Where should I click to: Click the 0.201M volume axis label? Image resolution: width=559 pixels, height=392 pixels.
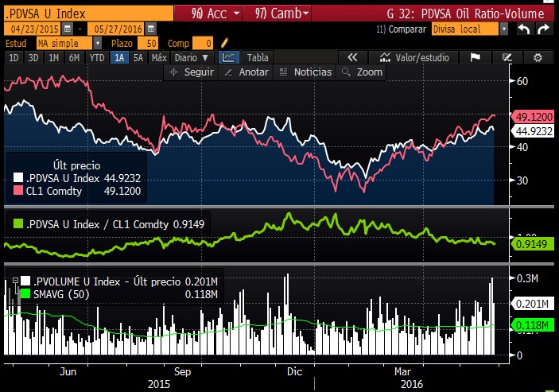(533, 304)
